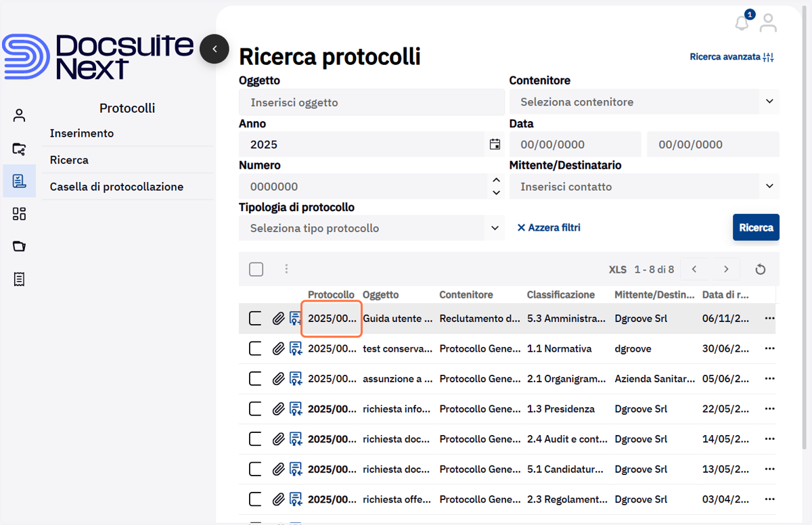Open the calendar picker in the Anno field

coord(495,144)
